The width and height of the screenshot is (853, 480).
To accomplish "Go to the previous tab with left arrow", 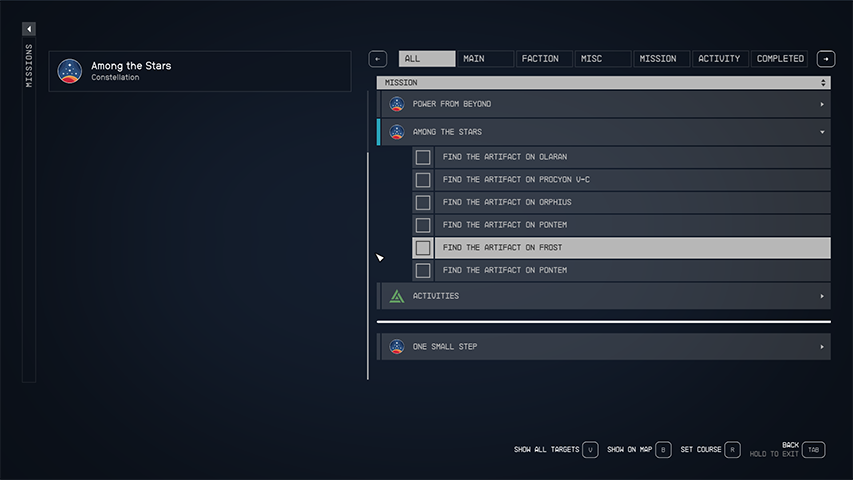I will (378, 59).
